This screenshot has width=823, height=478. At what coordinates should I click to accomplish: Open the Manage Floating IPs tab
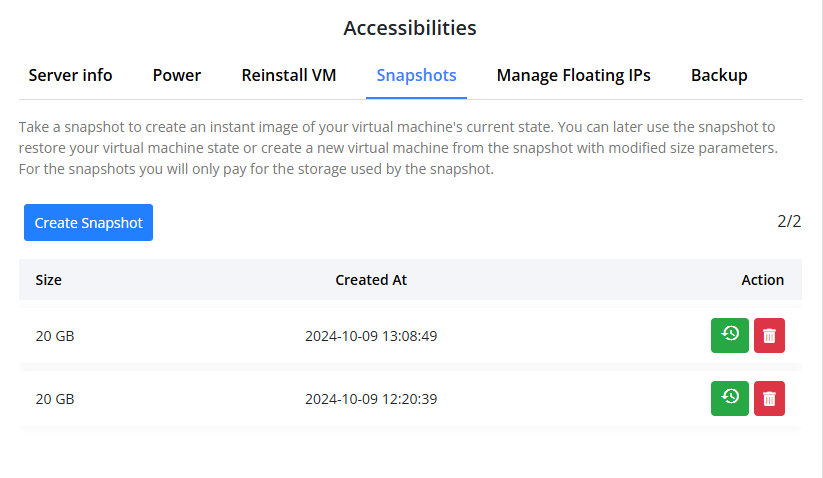click(573, 76)
